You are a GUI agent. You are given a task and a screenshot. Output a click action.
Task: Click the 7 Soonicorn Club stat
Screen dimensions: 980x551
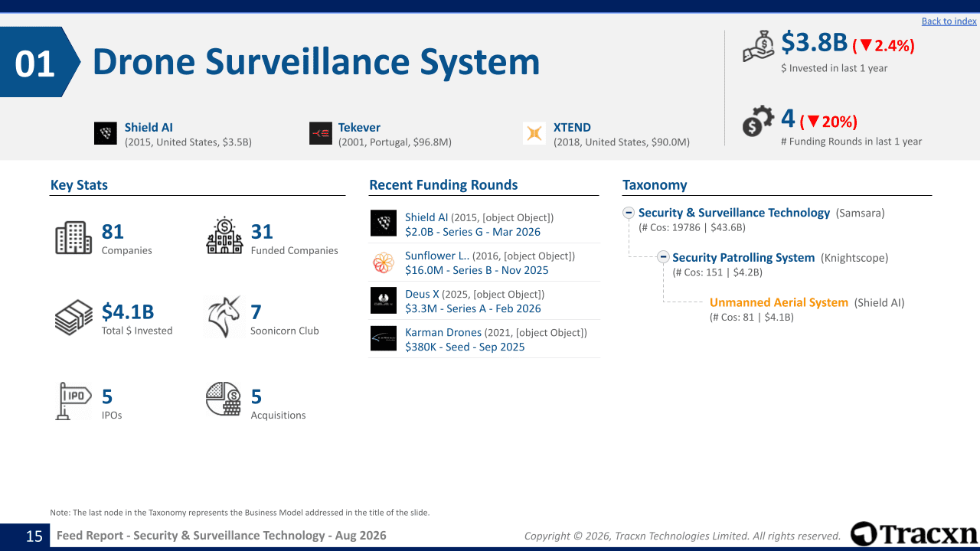click(285, 318)
